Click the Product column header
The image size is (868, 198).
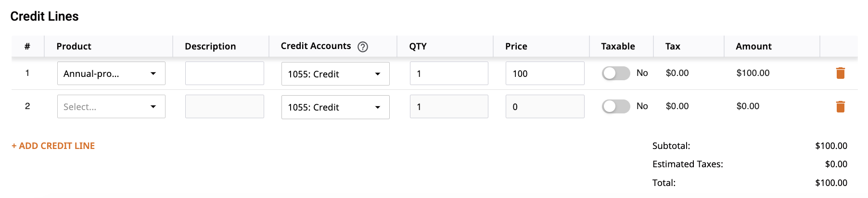[x=74, y=46]
